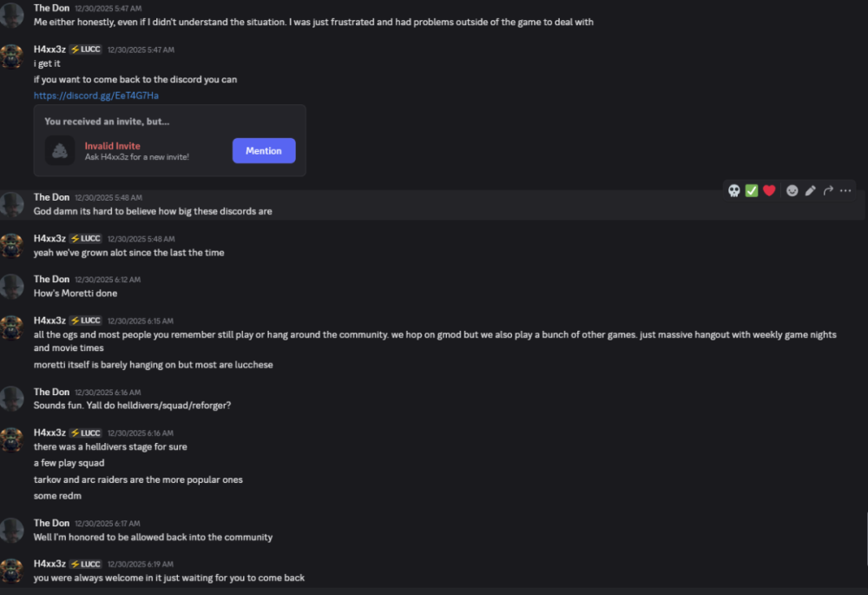React with the skull emoji
The image size is (868, 595).
pos(733,190)
